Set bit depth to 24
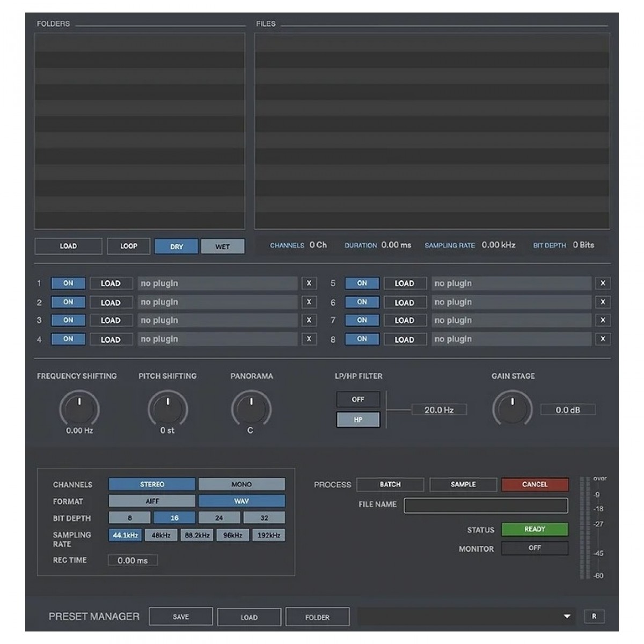The image size is (644, 644). point(219,518)
